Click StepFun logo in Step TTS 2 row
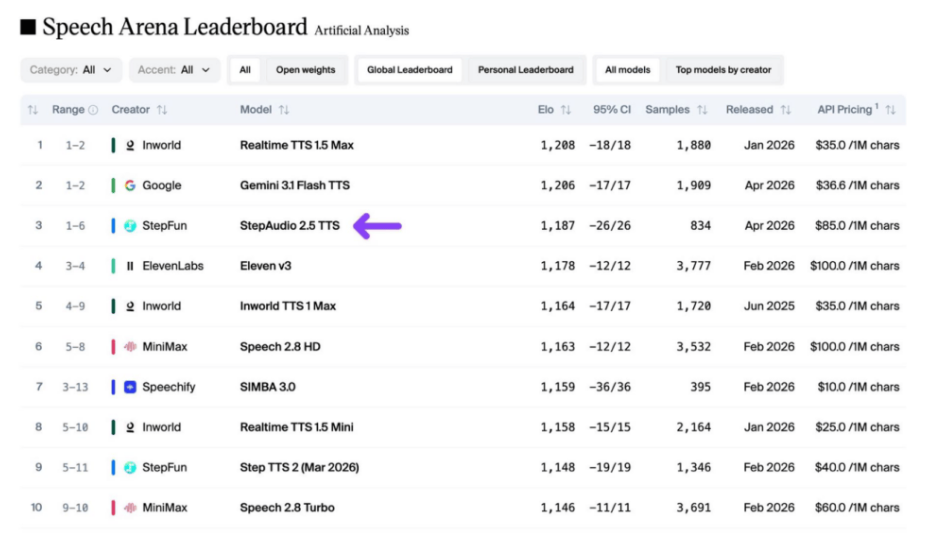This screenshot has height=534, width=942. pos(130,467)
